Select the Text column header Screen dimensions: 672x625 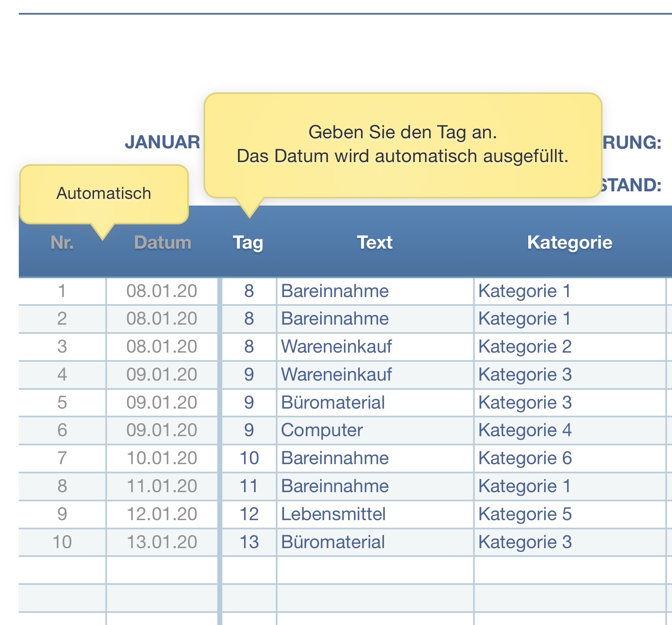[374, 243]
